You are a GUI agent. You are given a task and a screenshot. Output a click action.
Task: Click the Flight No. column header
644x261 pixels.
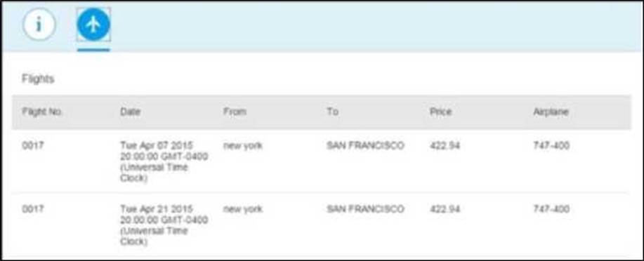(42, 112)
